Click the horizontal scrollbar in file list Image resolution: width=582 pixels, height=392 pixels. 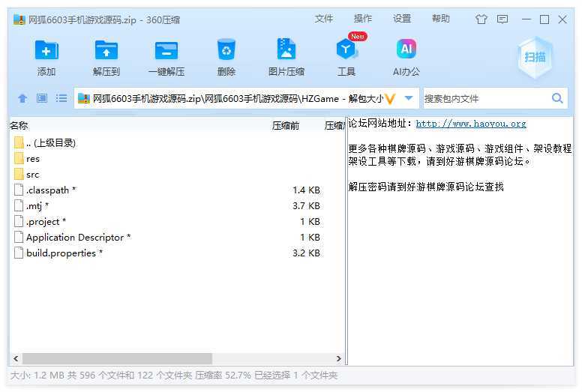coord(117,359)
